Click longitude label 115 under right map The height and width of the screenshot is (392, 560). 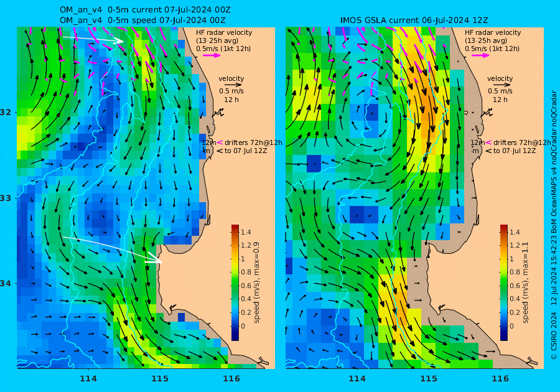pyautogui.click(x=428, y=379)
